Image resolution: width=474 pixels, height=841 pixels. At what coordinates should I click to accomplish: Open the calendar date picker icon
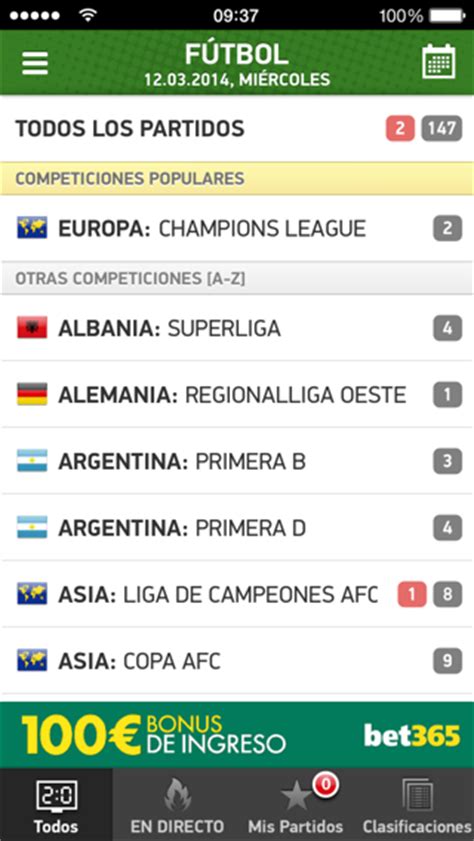[x=439, y=62]
